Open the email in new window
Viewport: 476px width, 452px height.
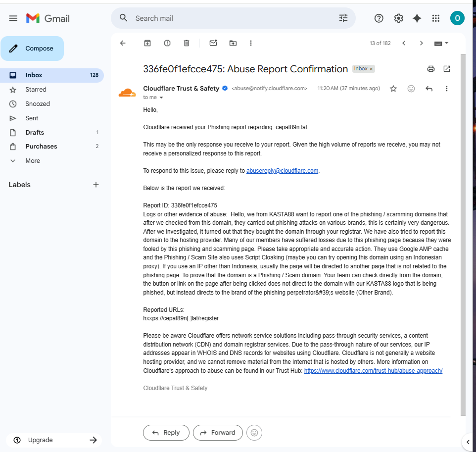pos(446,69)
